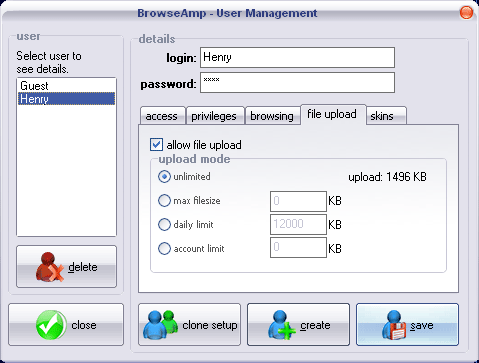This screenshot has width=479, height=363.
Task: Click the save user floppy disk icon
Action: 394,325
